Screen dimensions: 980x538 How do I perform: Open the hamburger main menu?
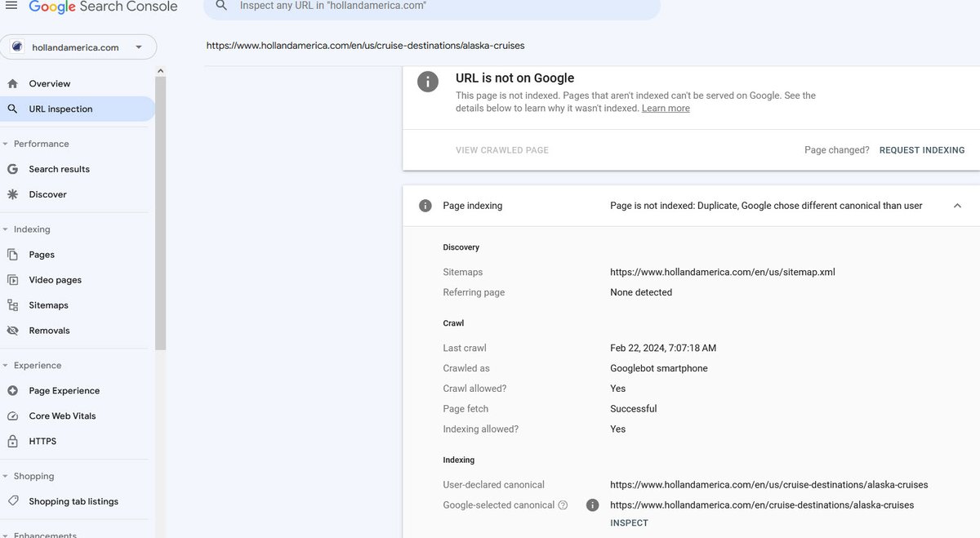[x=11, y=6]
